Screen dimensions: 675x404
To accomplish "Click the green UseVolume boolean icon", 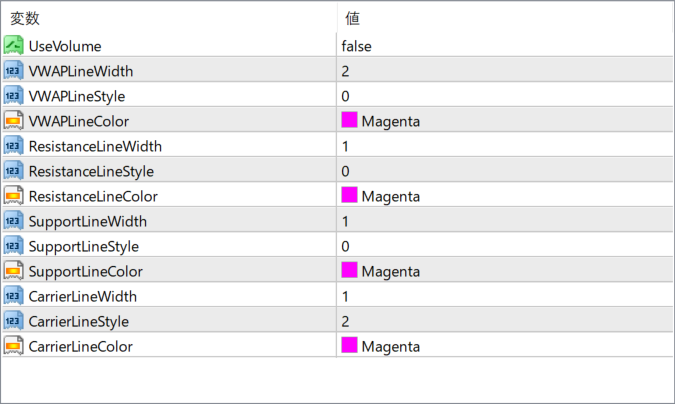I will point(13,46).
